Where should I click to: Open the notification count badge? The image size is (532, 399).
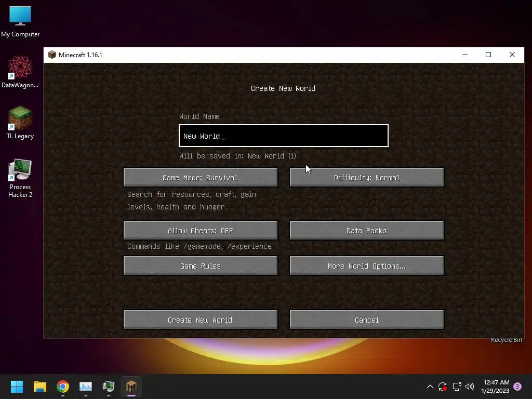pyautogui.click(x=517, y=387)
